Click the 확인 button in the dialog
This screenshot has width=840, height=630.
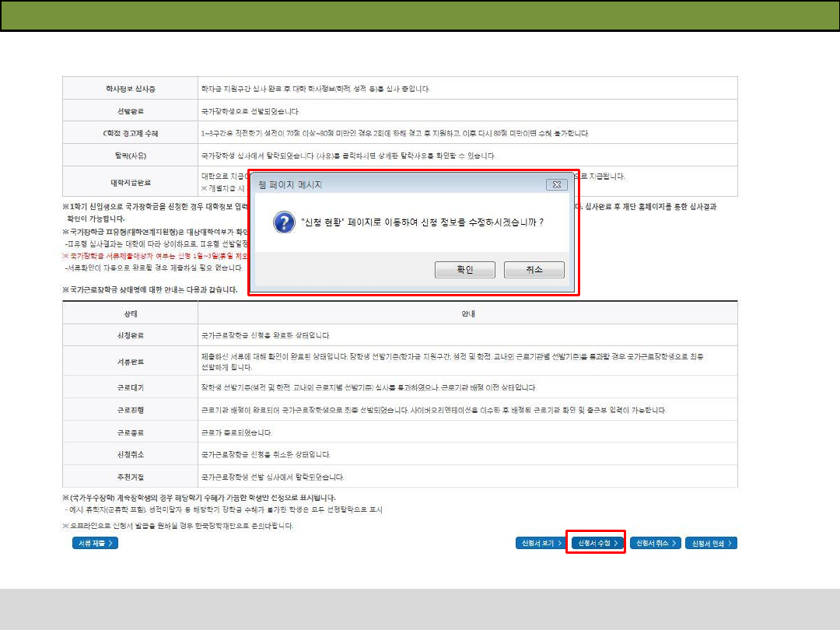coord(465,270)
